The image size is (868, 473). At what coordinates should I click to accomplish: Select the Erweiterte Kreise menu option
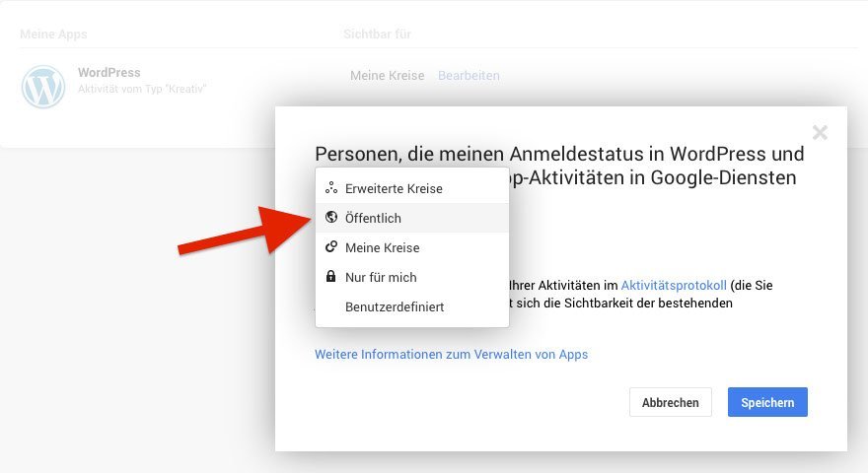412,188
